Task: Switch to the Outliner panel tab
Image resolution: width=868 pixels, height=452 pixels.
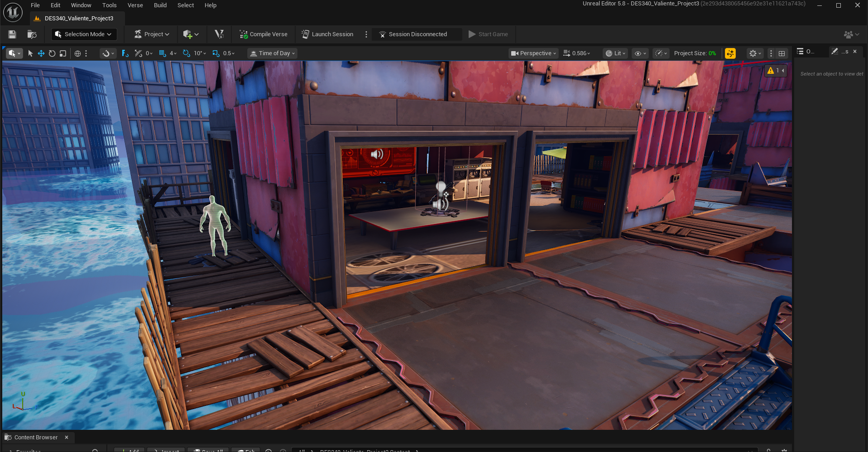Action: click(806, 52)
